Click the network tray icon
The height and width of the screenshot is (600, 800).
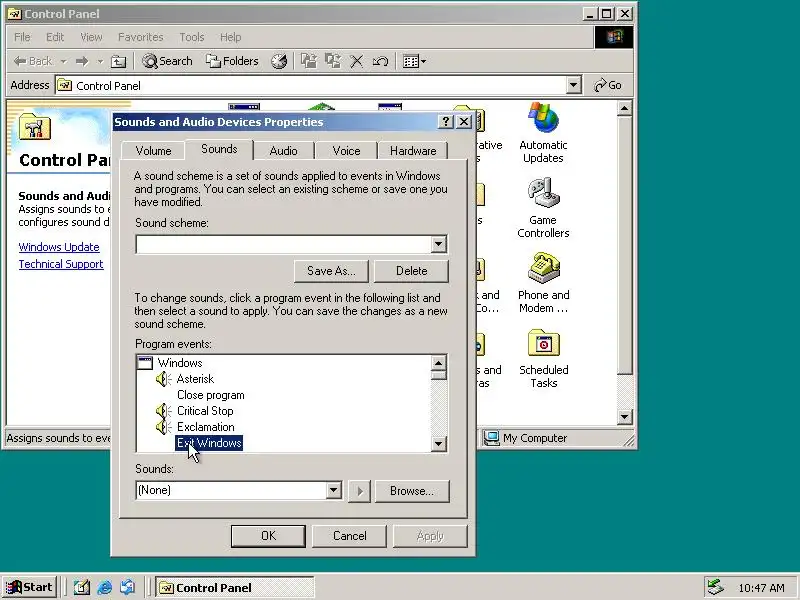pos(715,588)
